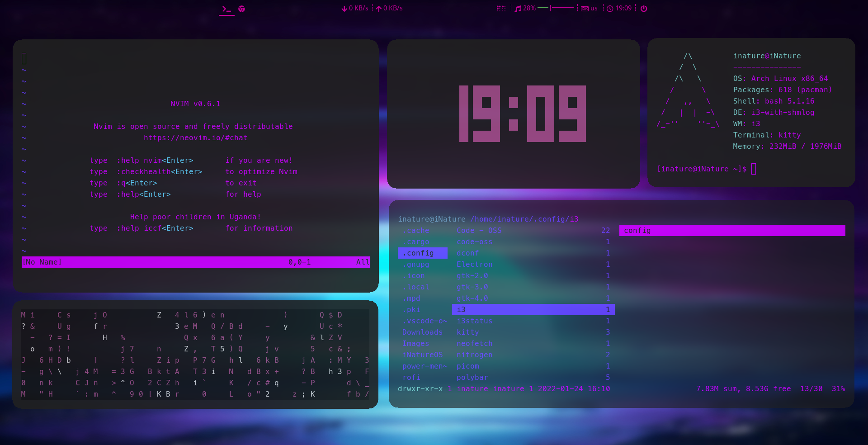
Task: Adjust the volume slider in the top bar
Action: click(556, 8)
